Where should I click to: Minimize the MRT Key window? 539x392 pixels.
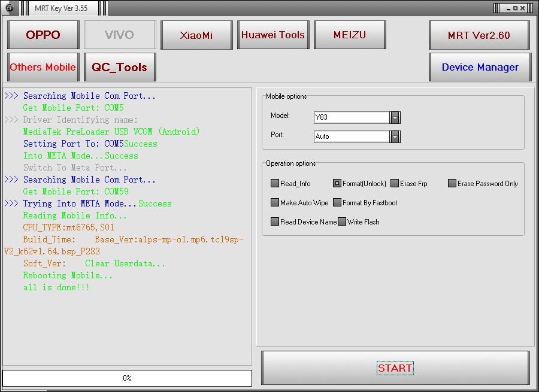508,8
